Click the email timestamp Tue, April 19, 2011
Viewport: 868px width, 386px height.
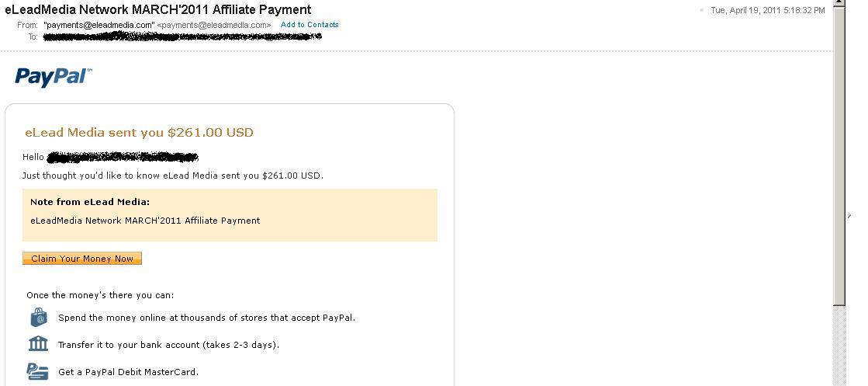tap(767, 11)
